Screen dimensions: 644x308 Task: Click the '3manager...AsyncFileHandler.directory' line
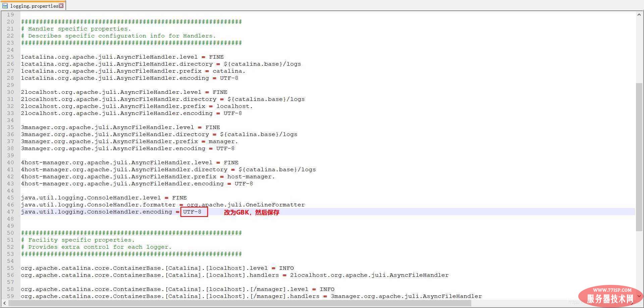[159, 134]
